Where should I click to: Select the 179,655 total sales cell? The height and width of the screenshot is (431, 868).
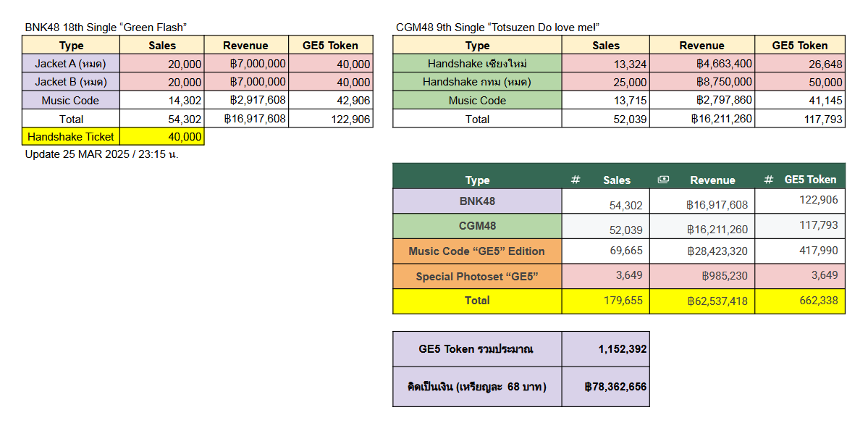pos(606,301)
